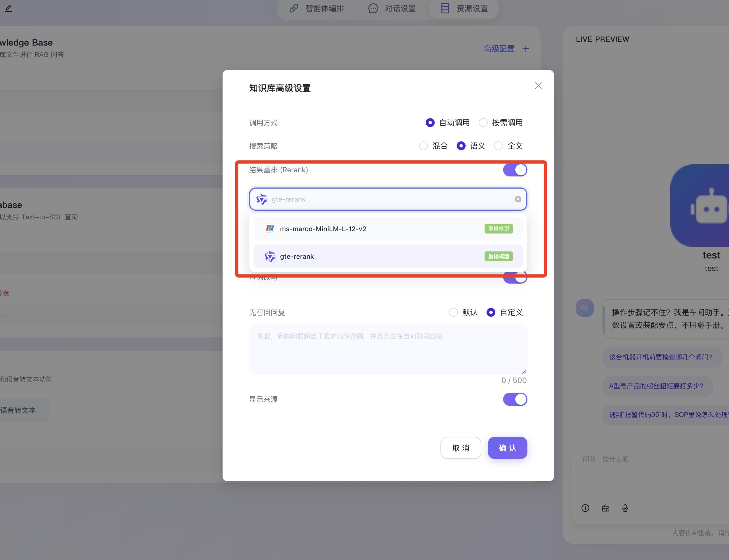Viewport: 729px width, 560px height.
Task: Disable the 结果重排 (Rerank) toggle
Action: click(x=515, y=170)
